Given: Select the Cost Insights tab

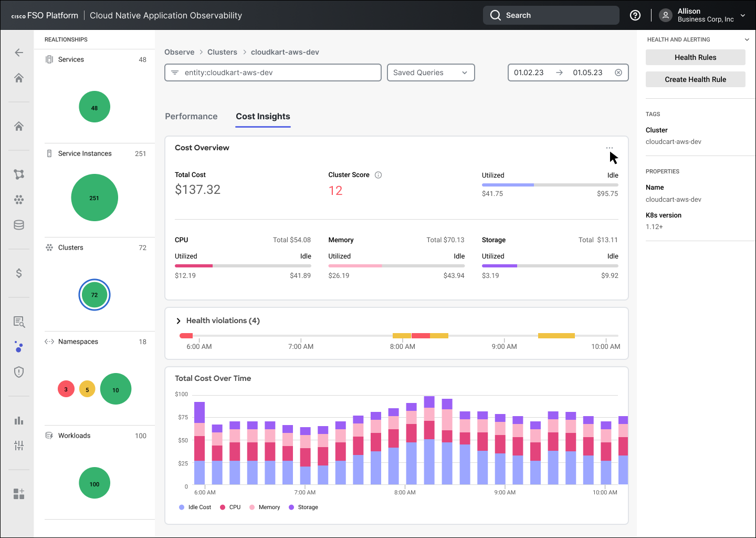Looking at the screenshot, I should click(263, 116).
